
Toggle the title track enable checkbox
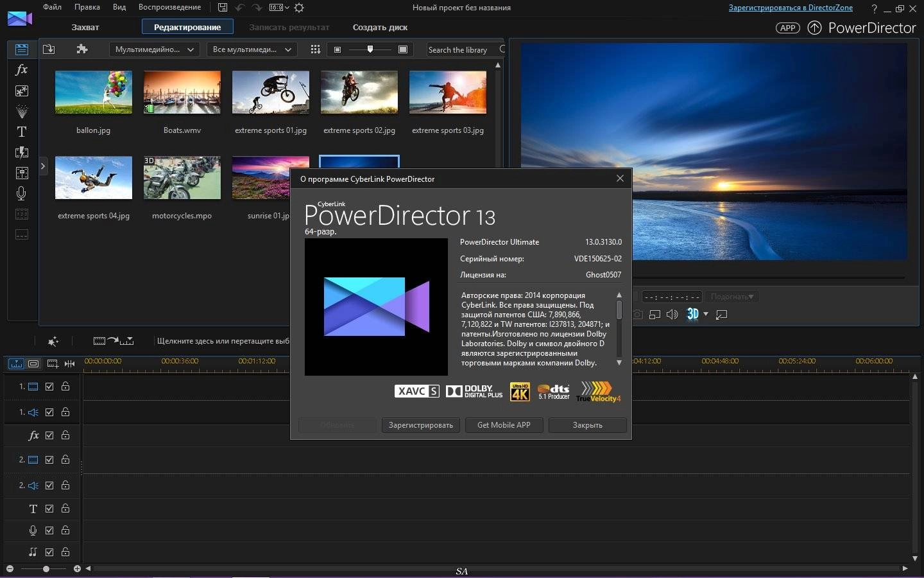tap(49, 509)
